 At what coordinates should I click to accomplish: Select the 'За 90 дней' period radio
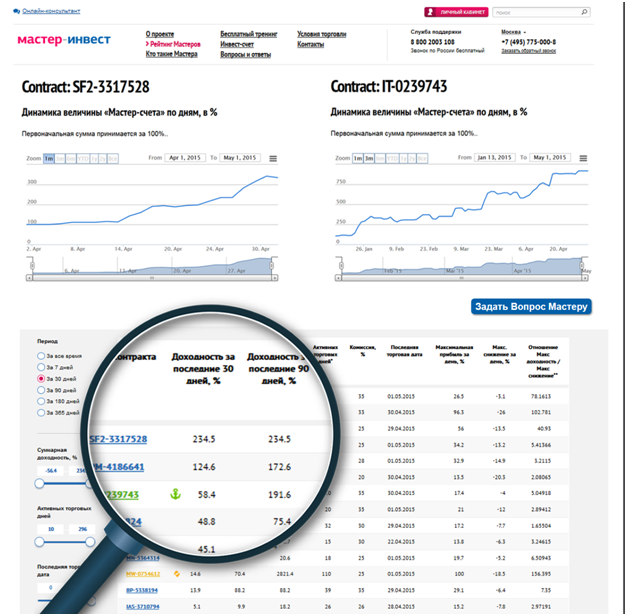[x=41, y=390]
